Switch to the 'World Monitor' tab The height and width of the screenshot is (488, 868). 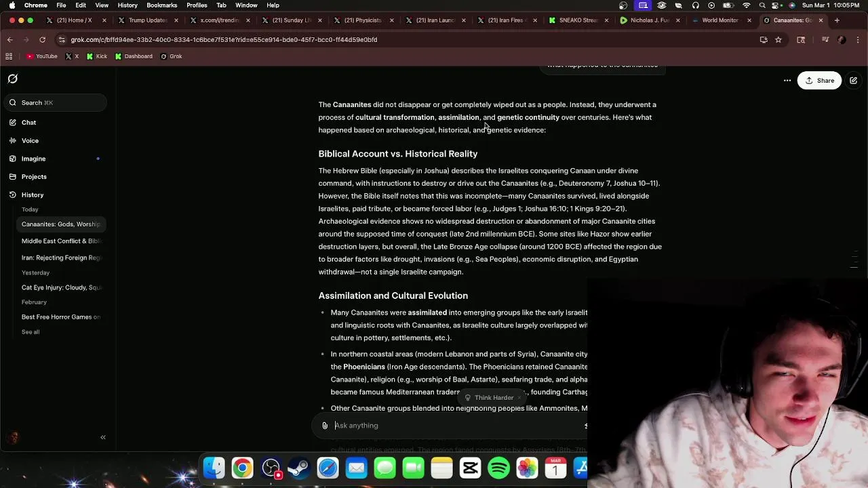pos(720,20)
